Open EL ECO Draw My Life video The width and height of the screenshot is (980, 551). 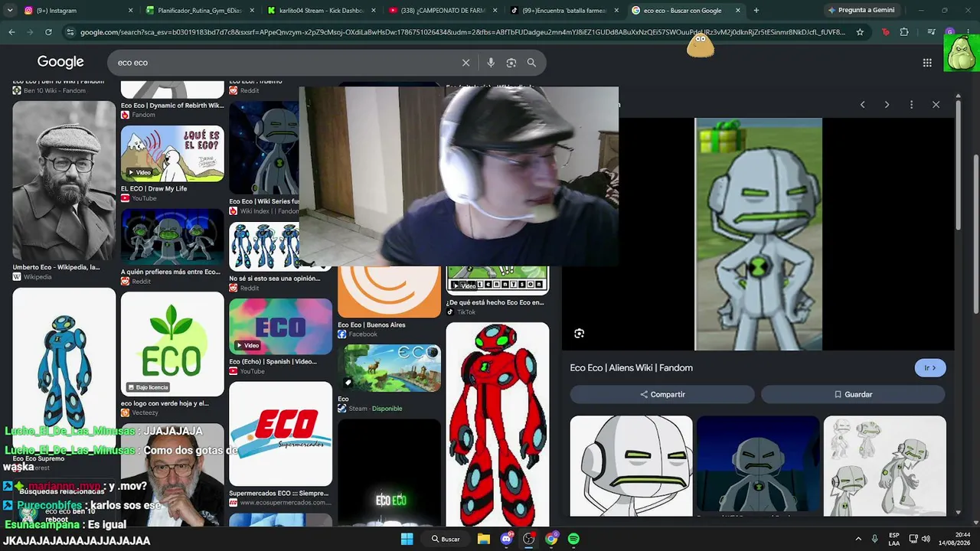pos(172,154)
